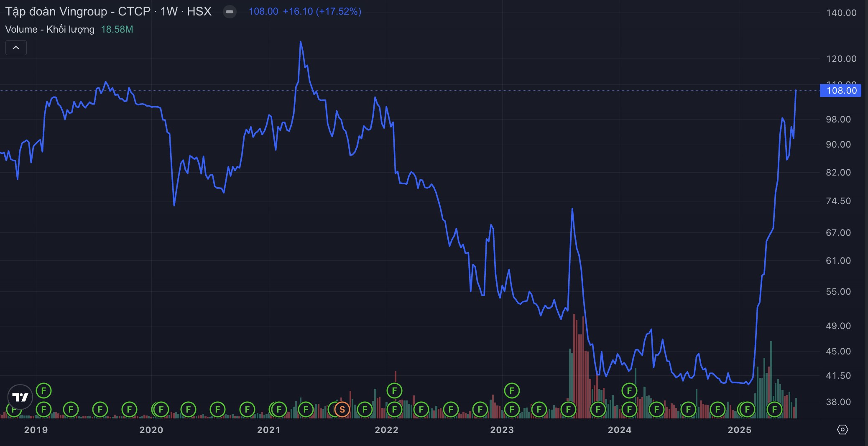The image size is (868, 446).
Task: Collapse the indicator legend with chevron button
Action: click(16, 48)
